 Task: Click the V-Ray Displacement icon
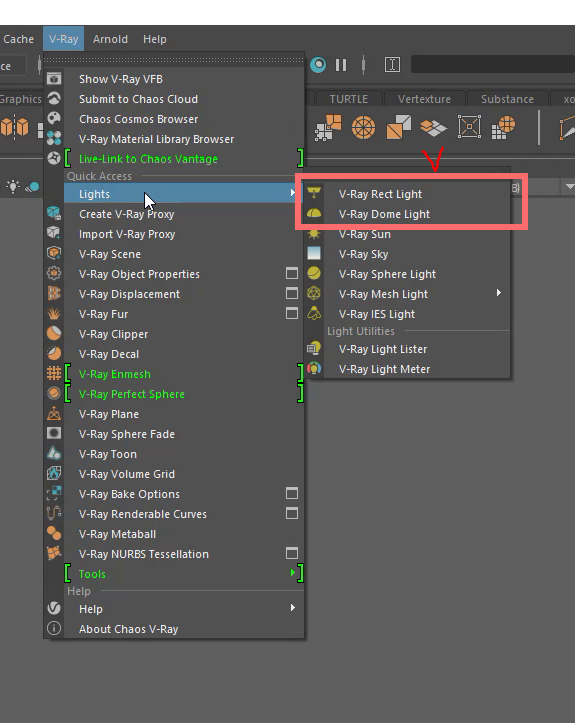54,293
